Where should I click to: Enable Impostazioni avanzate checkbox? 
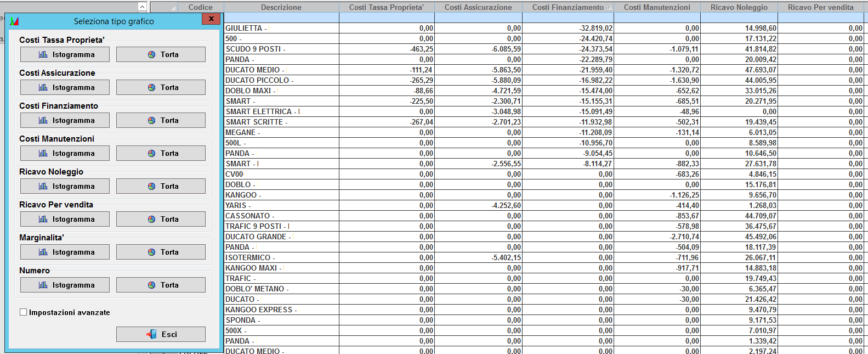23,312
